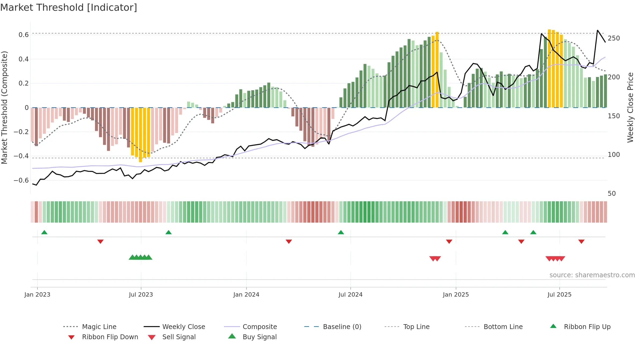
Task: Click the first Ribbon Flip Up marker in January 2023
Action: tap(44, 232)
